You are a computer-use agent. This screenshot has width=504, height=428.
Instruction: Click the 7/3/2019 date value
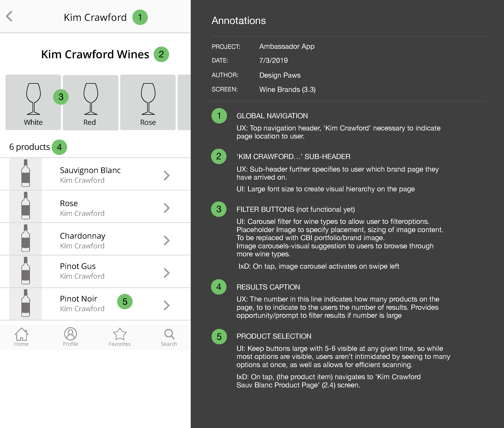point(273,60)
